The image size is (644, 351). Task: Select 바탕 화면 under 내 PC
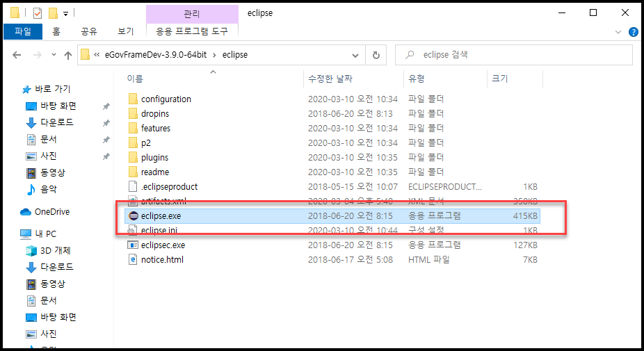click(51, 318)
